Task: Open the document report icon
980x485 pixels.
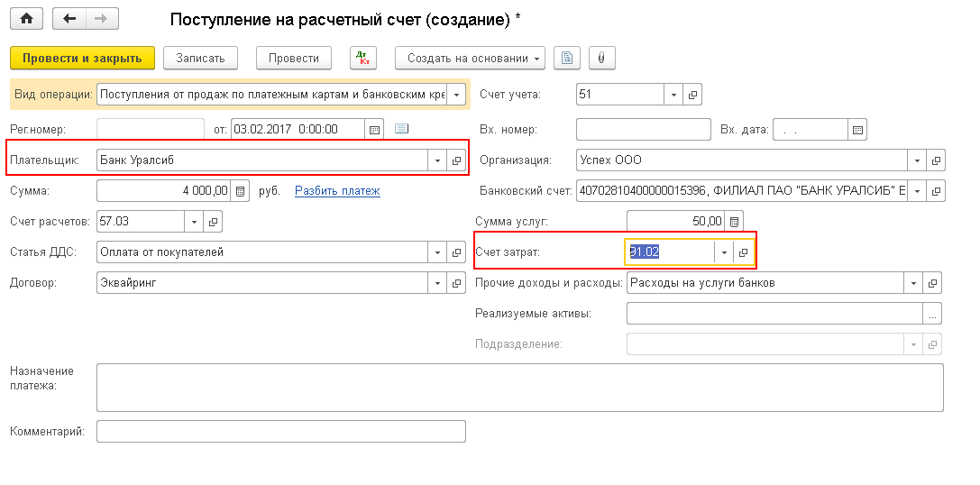Action: tap(567, 59)
